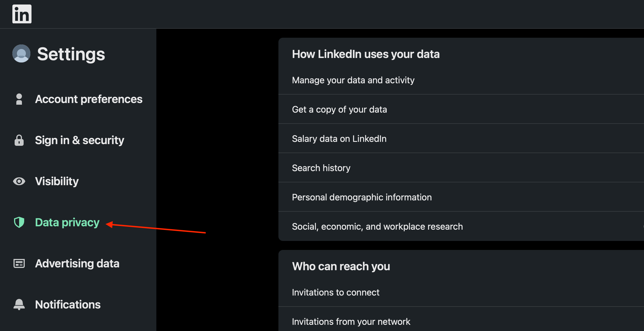Open Social, economic, and workplace research
The width and height of the screenshot is (644, 331).
(x=461, y=226)
